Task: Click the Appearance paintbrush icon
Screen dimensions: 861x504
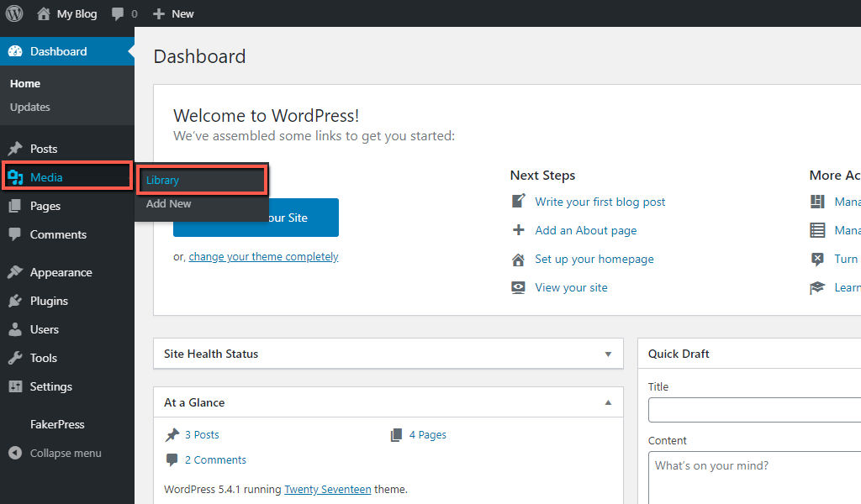Action: pyautogui.click(x=15, y=272)
